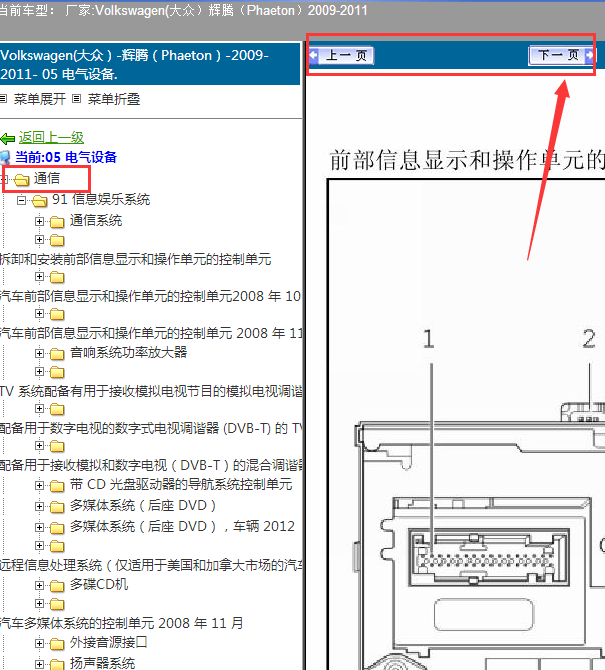Click the 当前:05 电气设备 book icon
Viewport: 605px width, 670px height.
coord(5,158)
